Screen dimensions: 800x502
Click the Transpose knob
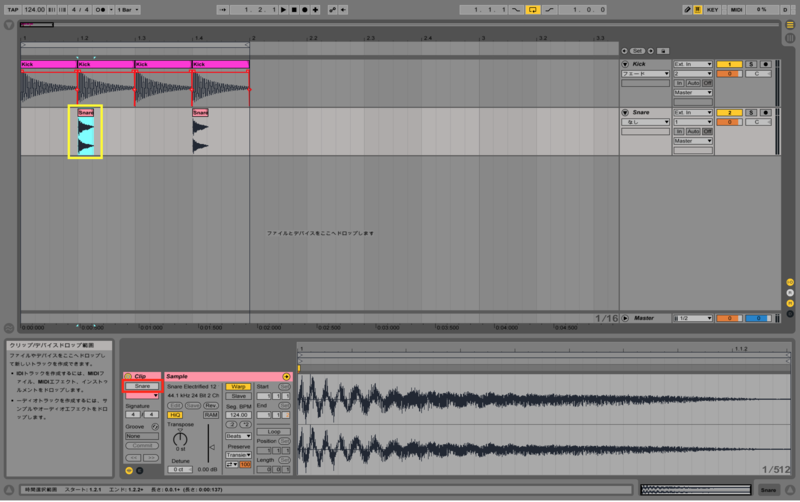point(180,439)
